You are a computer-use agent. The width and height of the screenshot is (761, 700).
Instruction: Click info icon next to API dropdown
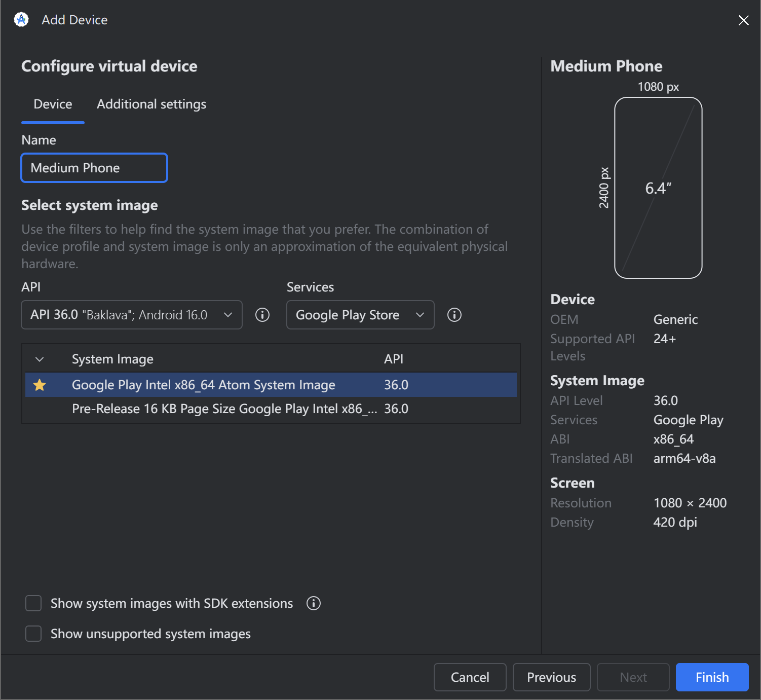tap(262, 315)
